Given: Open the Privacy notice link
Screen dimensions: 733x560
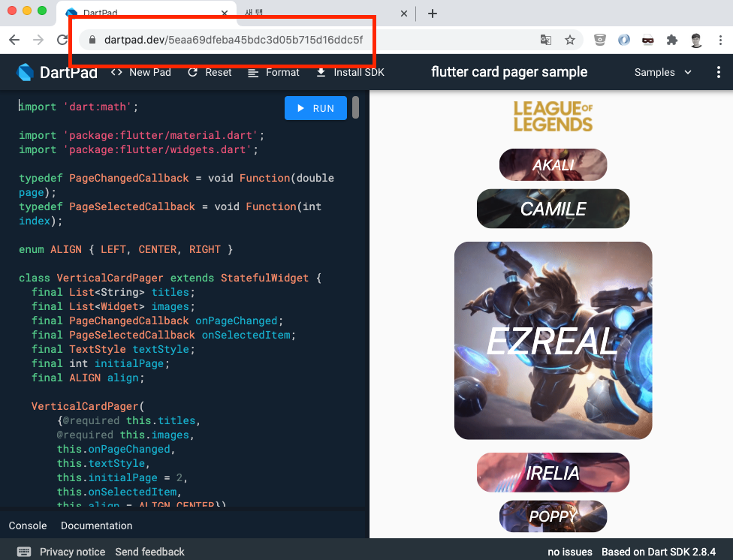Looking at the screenshot, I should pyautogui.click(x=72, y=552).
